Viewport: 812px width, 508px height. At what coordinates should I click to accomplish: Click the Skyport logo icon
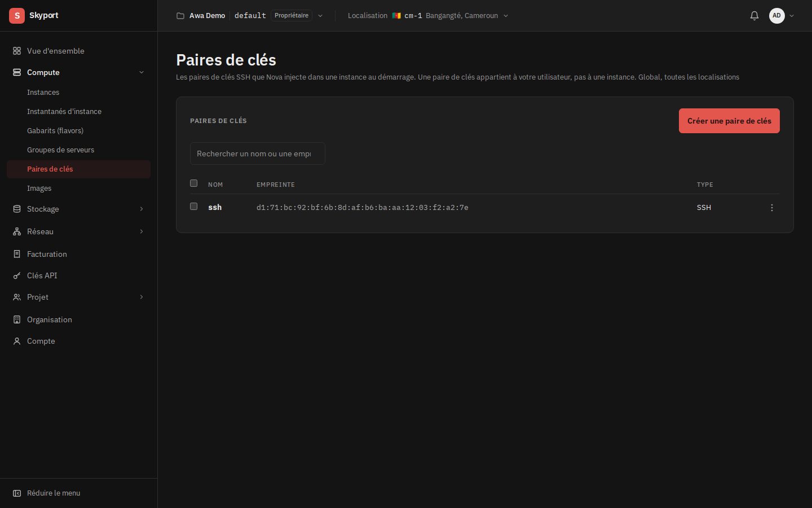click(17, 16)
